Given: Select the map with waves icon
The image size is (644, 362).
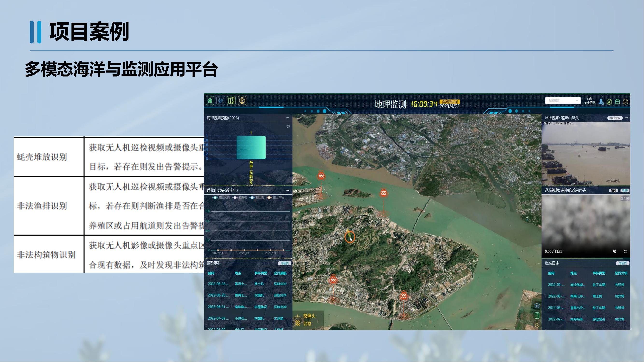Looking at the screenshot, I should coord(231,101).
